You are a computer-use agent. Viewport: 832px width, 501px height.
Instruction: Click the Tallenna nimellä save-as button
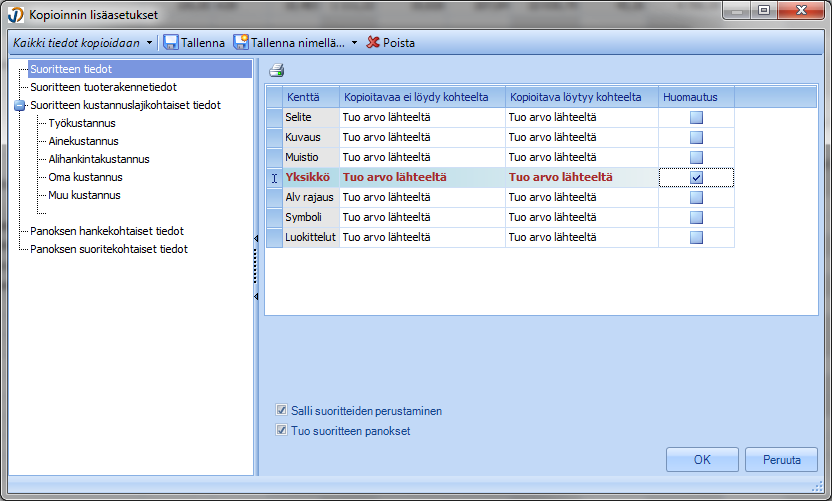point(290,43)
